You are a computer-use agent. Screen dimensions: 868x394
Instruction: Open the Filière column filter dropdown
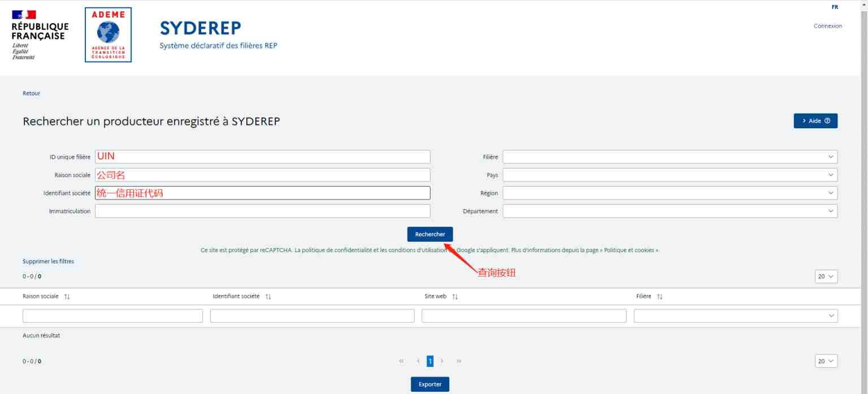click(x=736, y=316)
